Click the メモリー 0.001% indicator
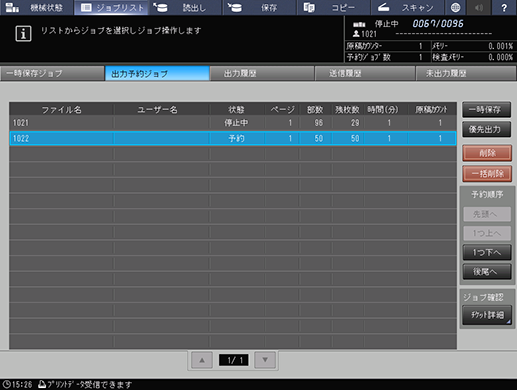 coord(473,46)
